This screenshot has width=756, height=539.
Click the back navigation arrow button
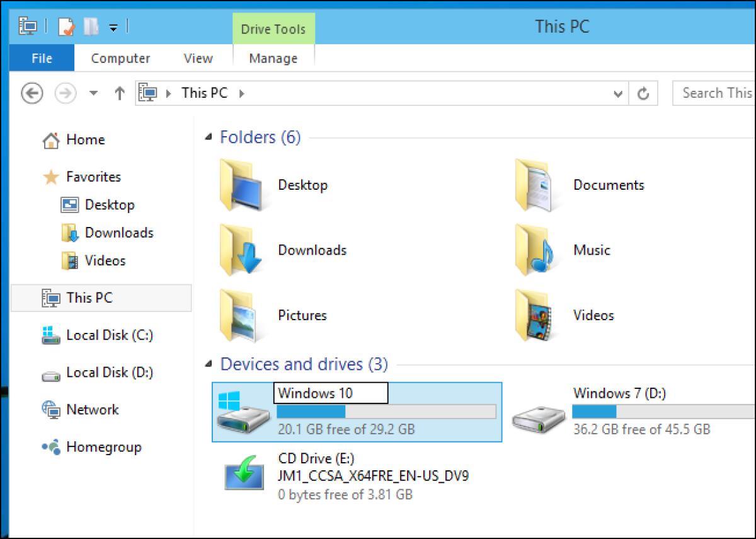coord(31,93)
